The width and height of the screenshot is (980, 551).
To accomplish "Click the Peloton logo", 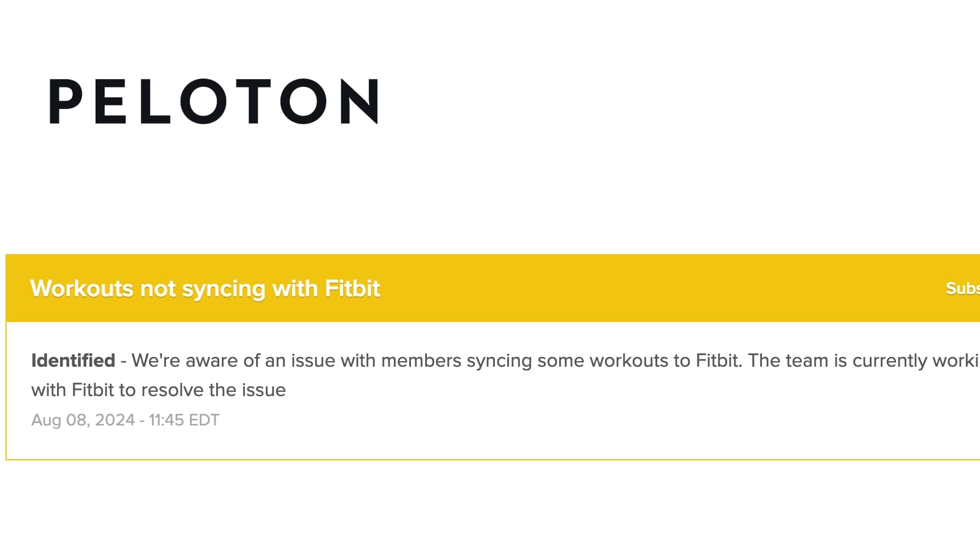I will click(213, 102).
